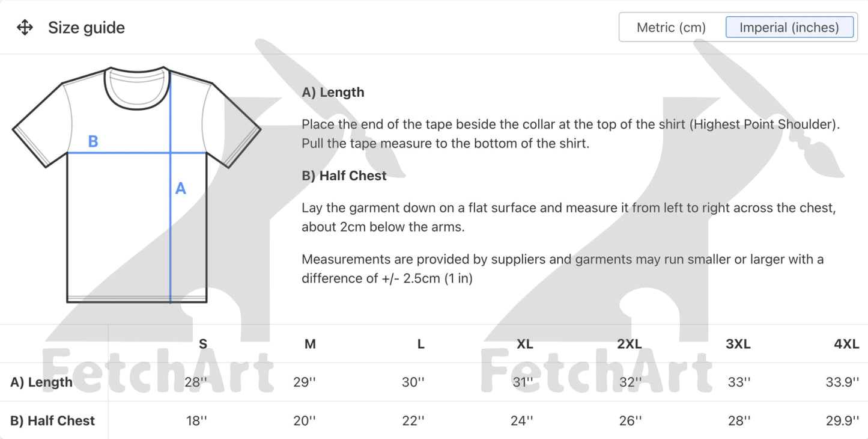Click the 'A) Length' heading in the instructions
The width and height of the screenshot is (868, 439).
333,93
